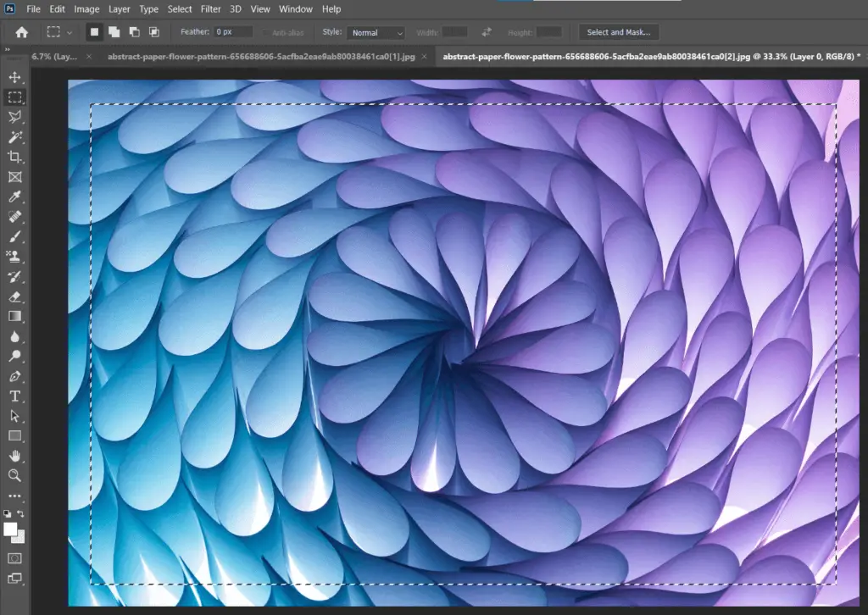Select the Crop tool
The width and height of the screenshot is (868, 615).
[15, 157]
